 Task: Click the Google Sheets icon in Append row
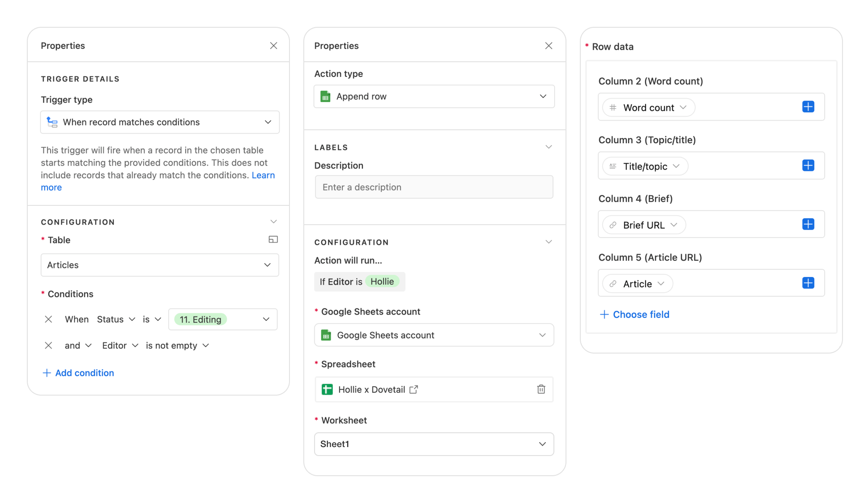325,96
